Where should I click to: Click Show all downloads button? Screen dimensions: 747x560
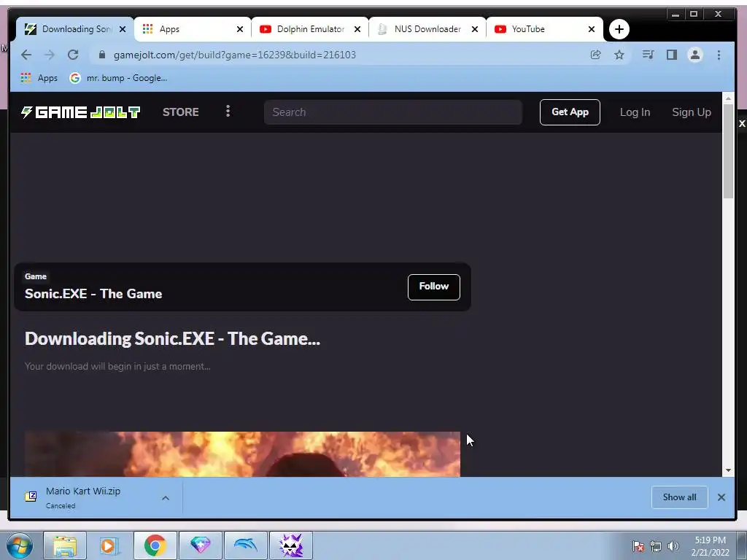(679, 497)
